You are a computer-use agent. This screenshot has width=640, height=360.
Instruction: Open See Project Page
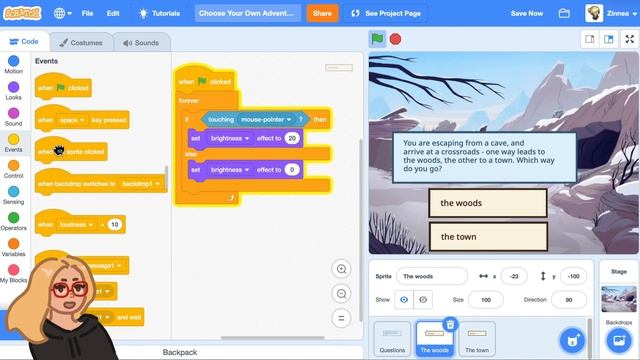[x=386, y=13]
